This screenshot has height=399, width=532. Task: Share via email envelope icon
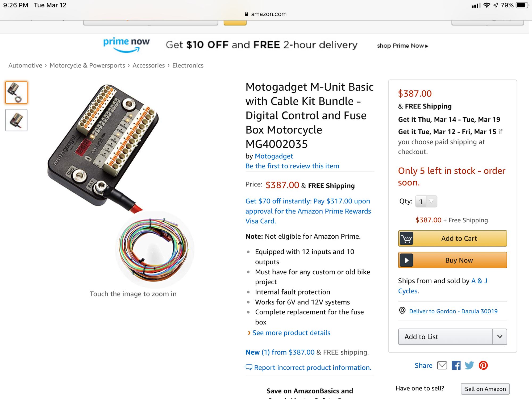pyautogui.click(x=442, y=365)
